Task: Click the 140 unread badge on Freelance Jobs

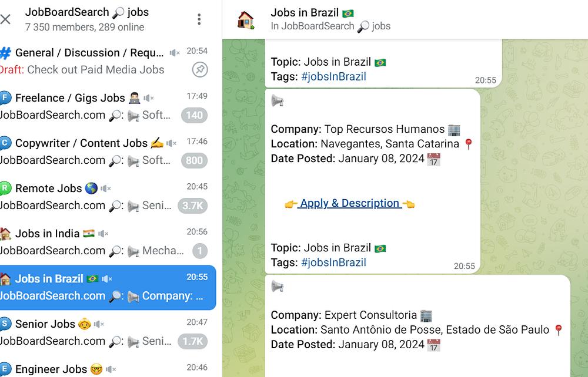Action: pos(194,115)
